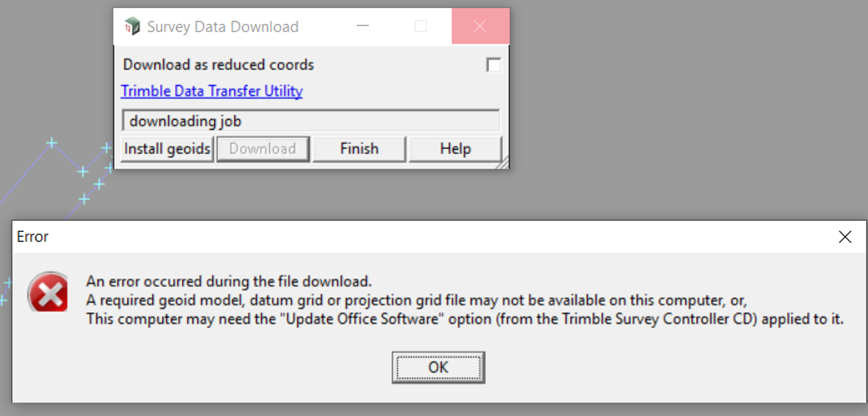Open the Trimble Data Transfer Utility link
This screenshot has height=416, width=868.
tap(212, 91)
